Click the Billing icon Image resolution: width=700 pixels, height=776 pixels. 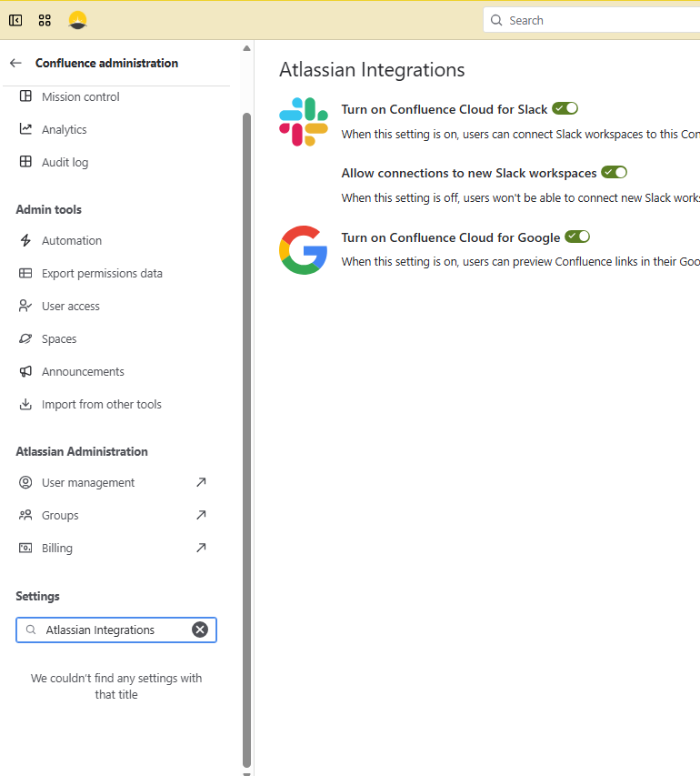click(x=25, y=548)
